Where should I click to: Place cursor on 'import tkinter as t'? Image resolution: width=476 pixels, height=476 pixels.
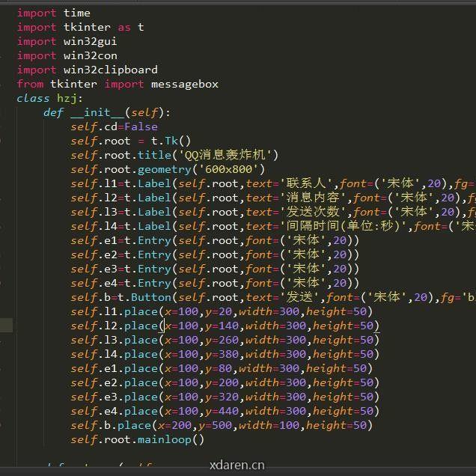[80, 27]
